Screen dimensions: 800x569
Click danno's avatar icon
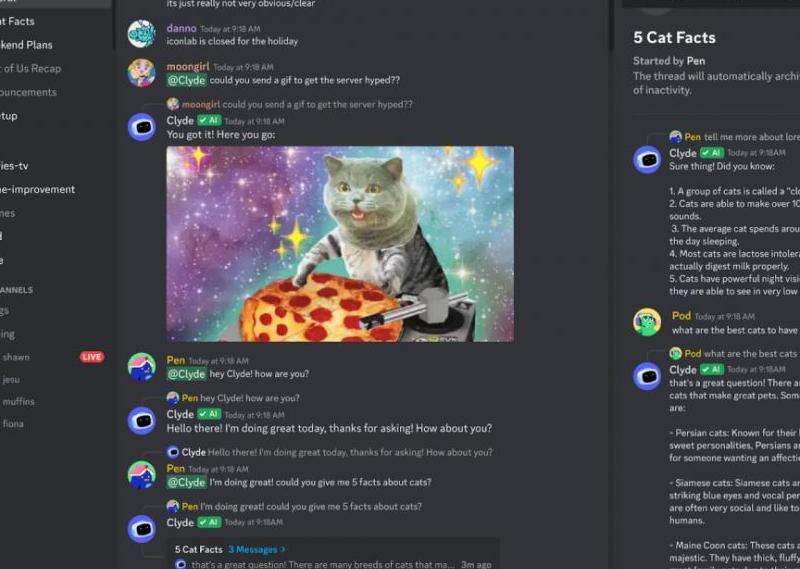[x=141, y=34]
